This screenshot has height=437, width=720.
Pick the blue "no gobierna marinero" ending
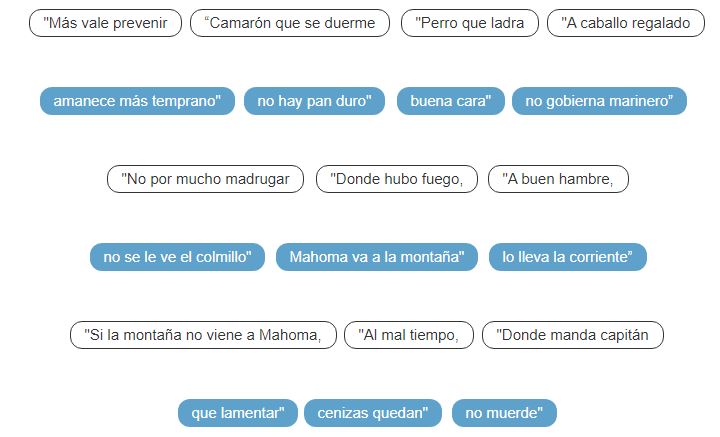599,101
